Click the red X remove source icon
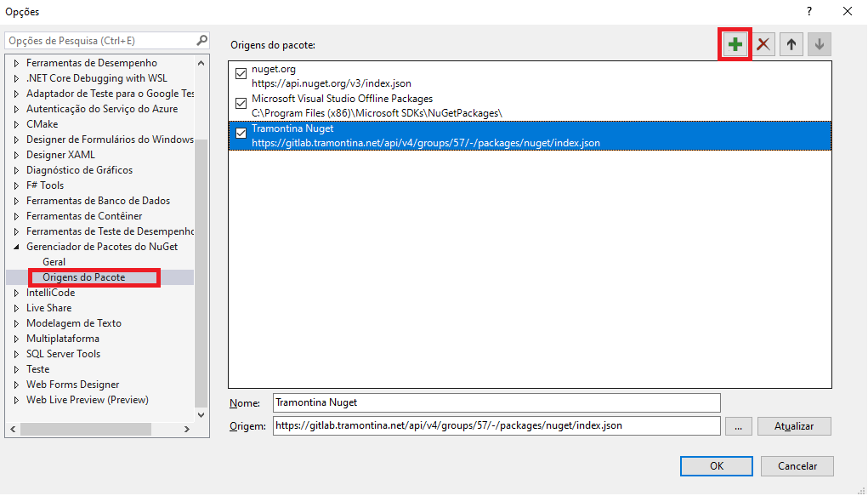Image resolution: width=868 pixels, height=496 pixels. [x=763, y=45]
